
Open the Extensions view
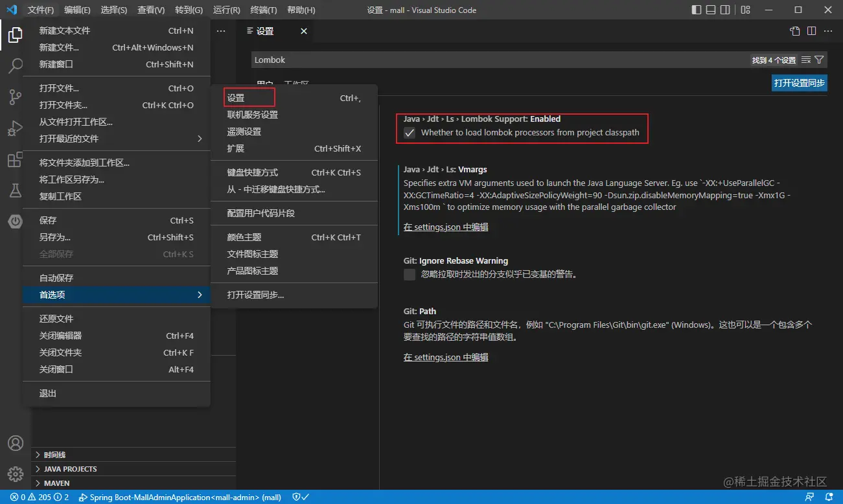point(15,159)
